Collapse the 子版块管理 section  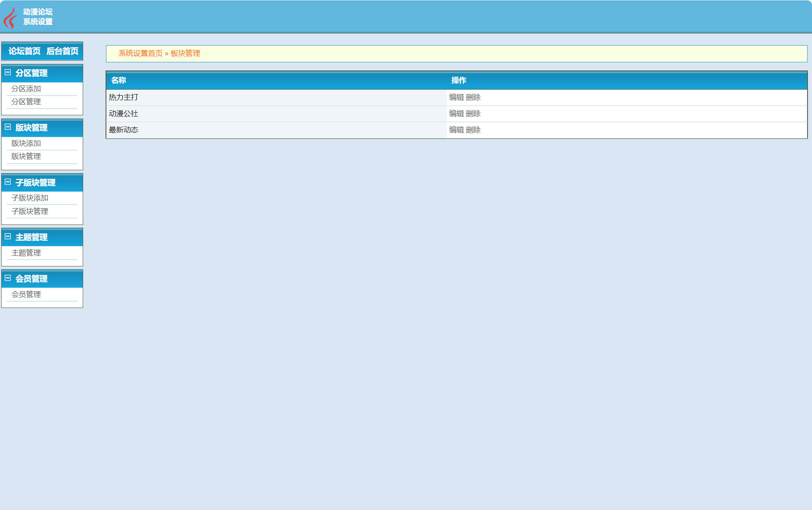pos(8,182)
